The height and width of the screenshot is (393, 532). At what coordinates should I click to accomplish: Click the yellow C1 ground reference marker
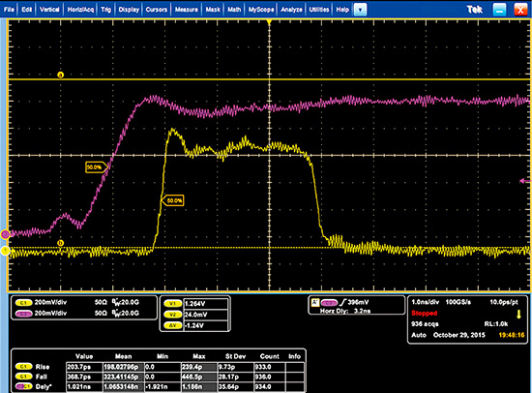point(5,251)
